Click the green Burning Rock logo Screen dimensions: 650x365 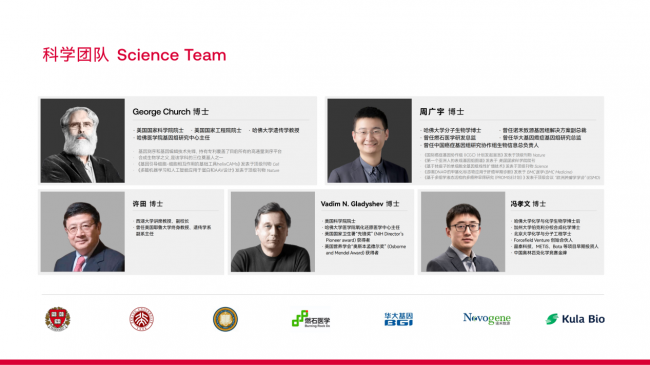[x=311, y=319]
